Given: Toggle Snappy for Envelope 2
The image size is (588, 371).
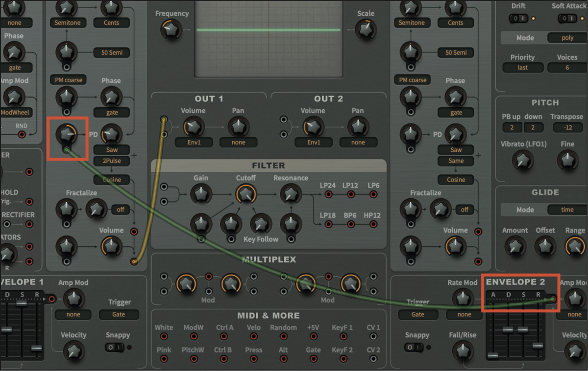Looking at the screenshot, I should pos(415,347).
